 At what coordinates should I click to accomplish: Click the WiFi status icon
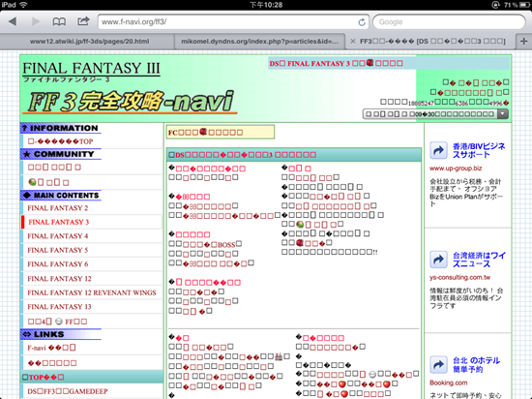tap(23, 5)
